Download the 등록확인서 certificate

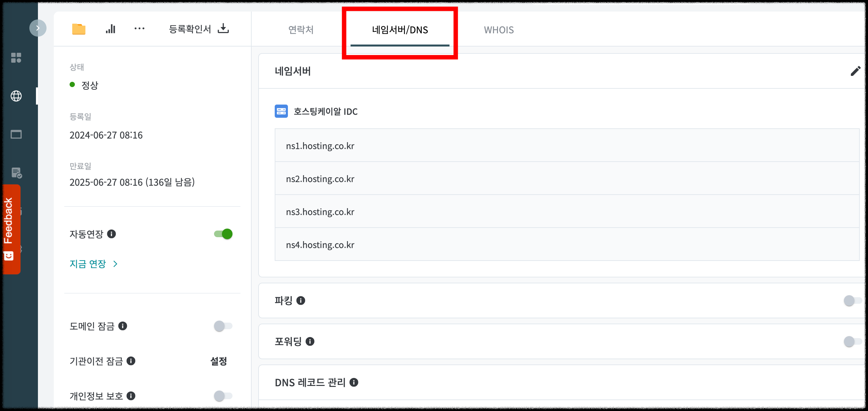[223, 29]
